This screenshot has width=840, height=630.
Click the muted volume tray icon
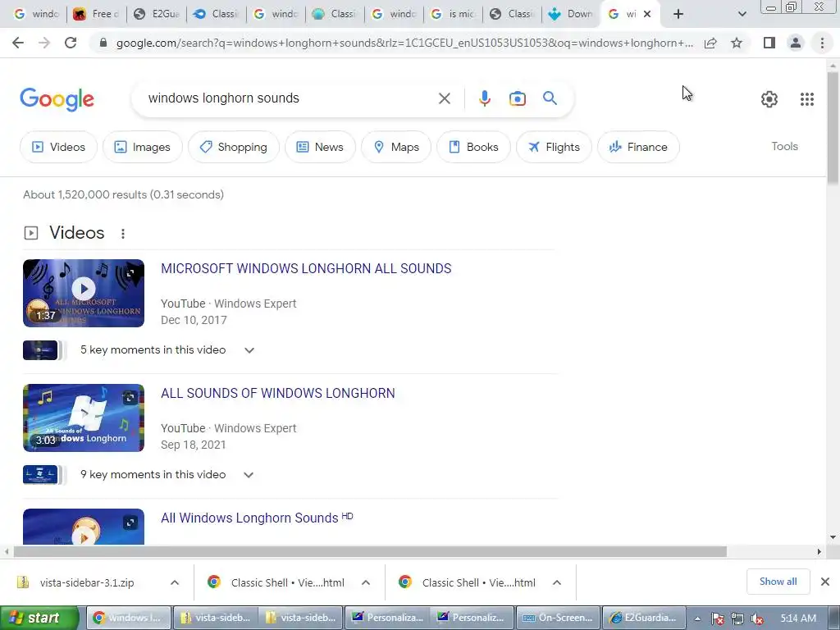757,619
